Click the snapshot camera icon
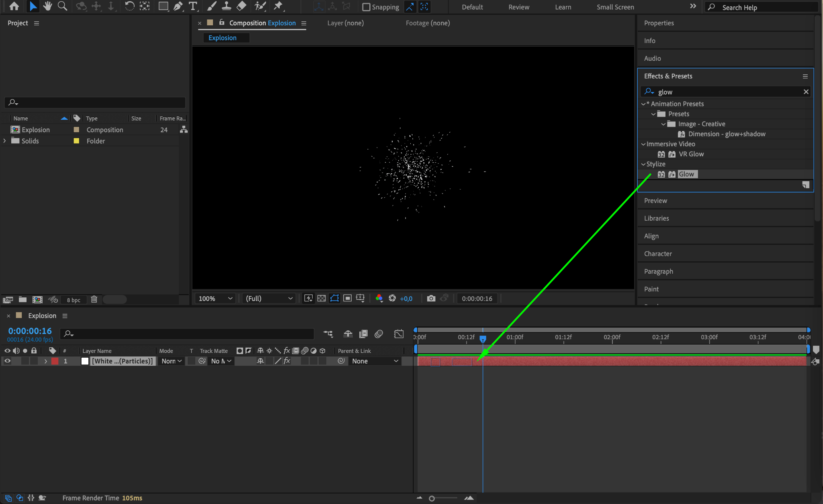The image size is (823, 504). (431, 298)
